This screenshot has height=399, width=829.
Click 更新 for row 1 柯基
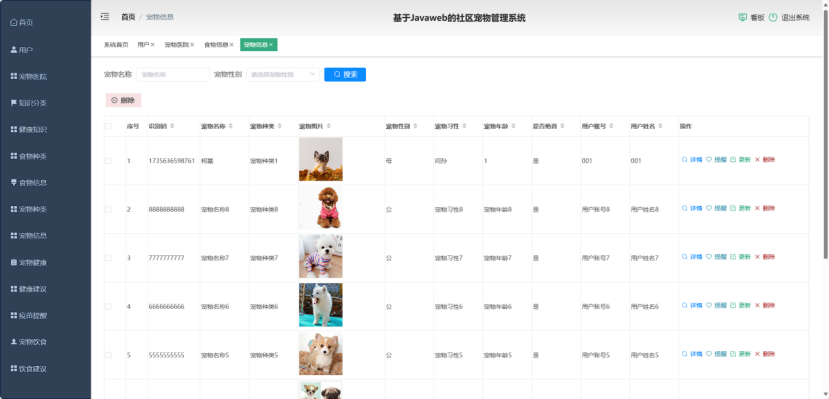741,160
